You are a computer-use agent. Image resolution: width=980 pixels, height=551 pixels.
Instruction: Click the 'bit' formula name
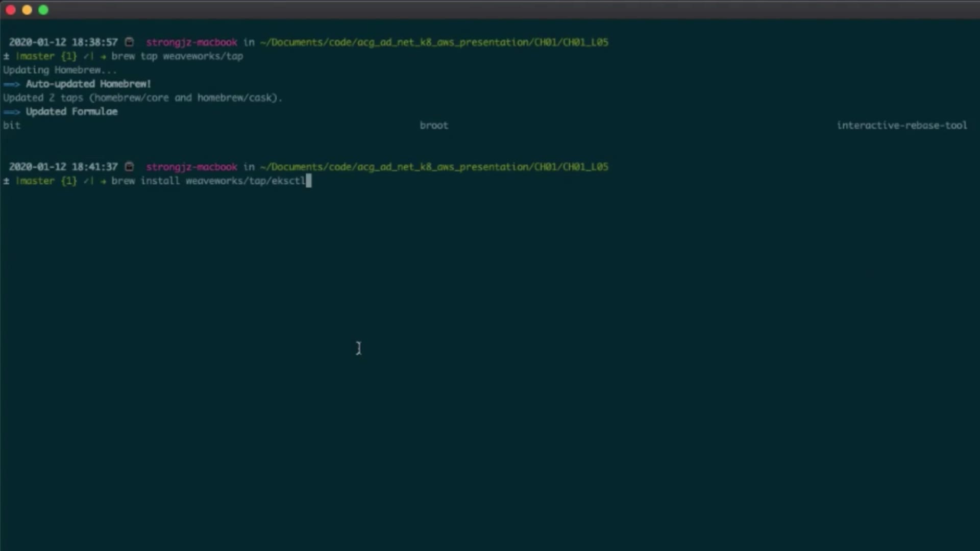pos(12,126)
